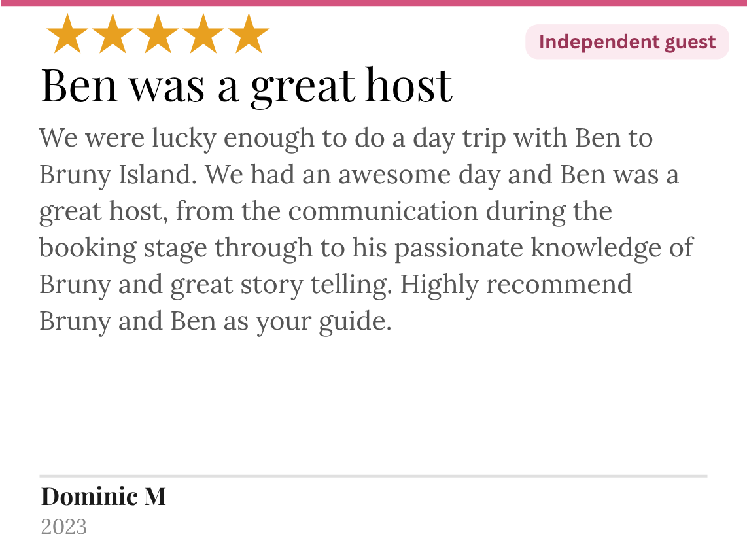This screenshot has height=560, width=747.
Task: Click the first gold rating star
Action: (67, 33)
